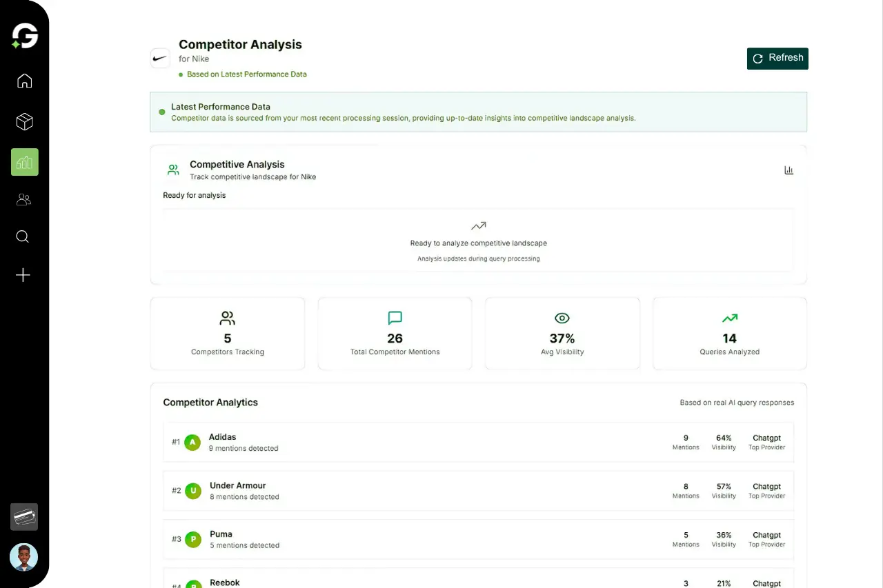
Task: Click the Nike brand logo
Action: (160, 59)
